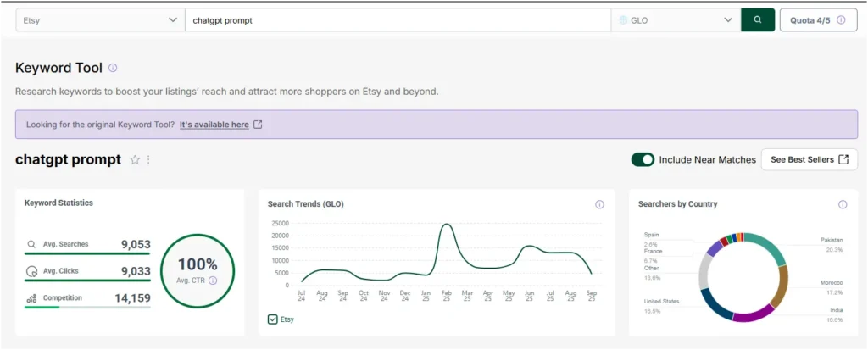Open the "It's available here" link
868x350 pixels.
point(214,125)
